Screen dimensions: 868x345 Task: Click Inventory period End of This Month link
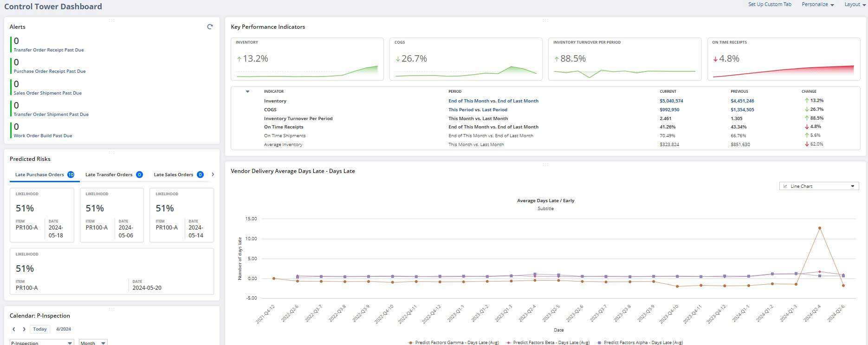tap(493, 101)
